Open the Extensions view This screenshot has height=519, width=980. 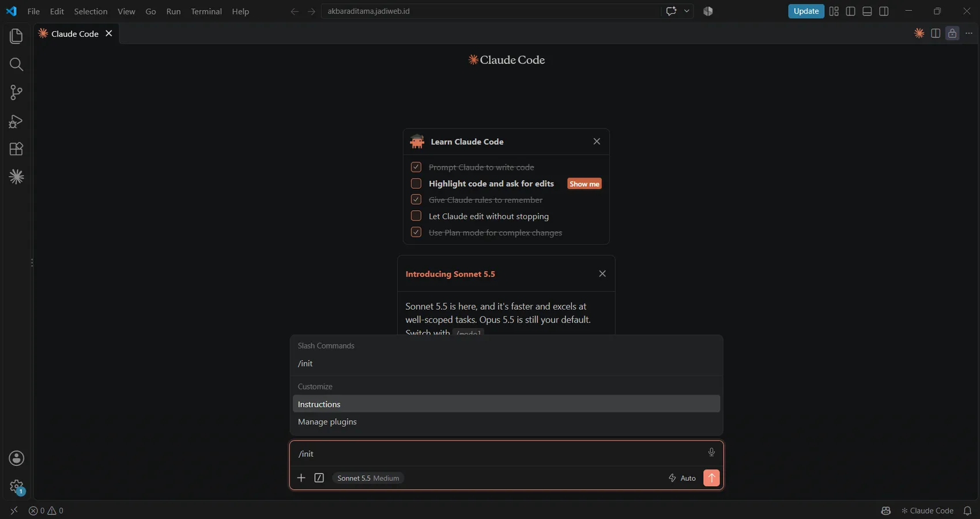coord(16,149)
